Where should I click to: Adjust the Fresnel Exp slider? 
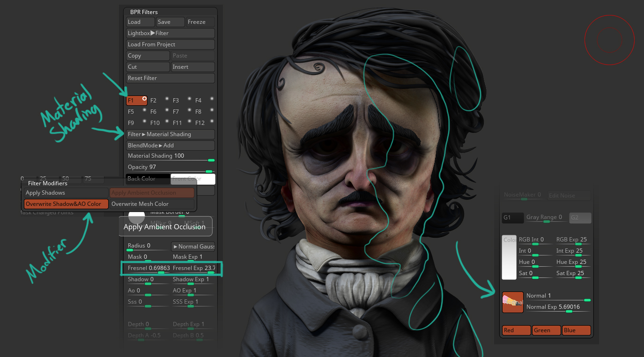click(x=193, y=269)
